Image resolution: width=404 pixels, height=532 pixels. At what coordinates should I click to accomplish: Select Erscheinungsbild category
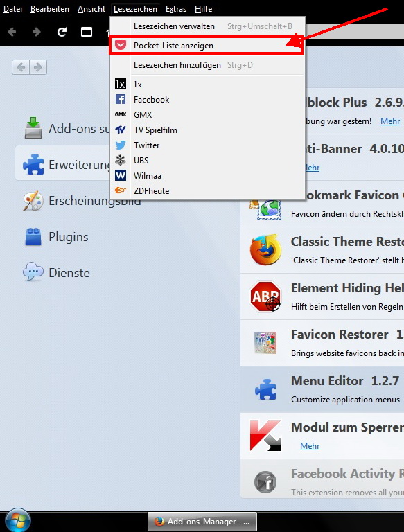pos(82,200)
